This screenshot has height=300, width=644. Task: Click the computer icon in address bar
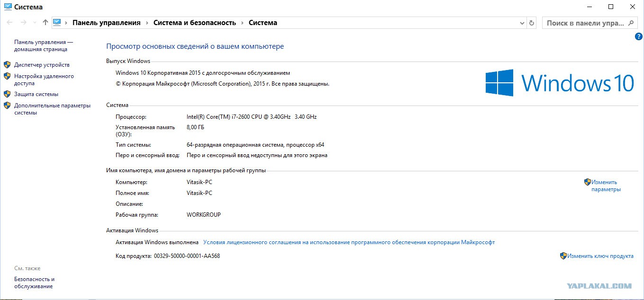[57, 22]
